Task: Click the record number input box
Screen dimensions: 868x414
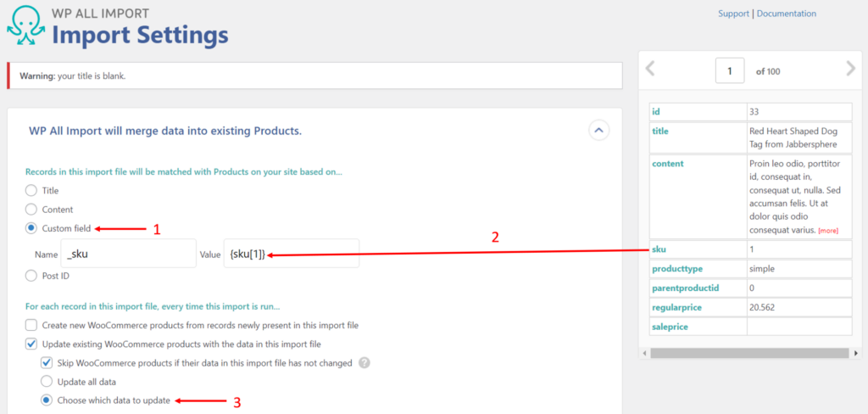Action: [x=730, y=71]
